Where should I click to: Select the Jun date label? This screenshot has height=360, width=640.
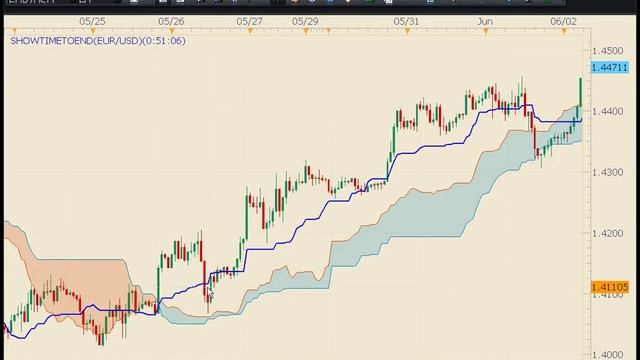pos(485,21)
